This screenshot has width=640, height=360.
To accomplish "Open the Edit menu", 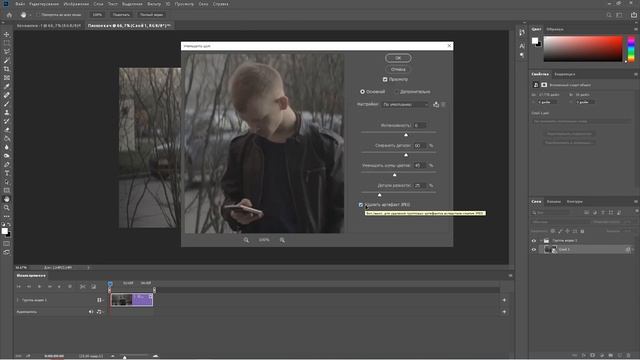I will coord(44,4).
